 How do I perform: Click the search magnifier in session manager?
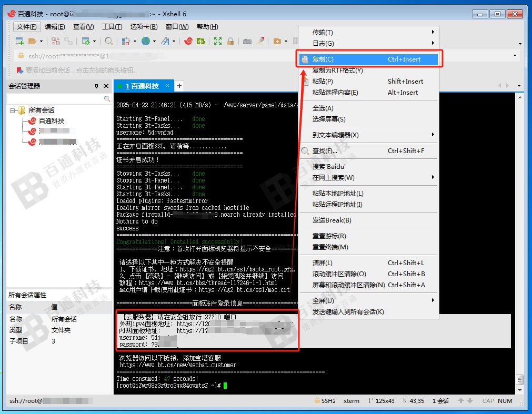pos(107,99)
